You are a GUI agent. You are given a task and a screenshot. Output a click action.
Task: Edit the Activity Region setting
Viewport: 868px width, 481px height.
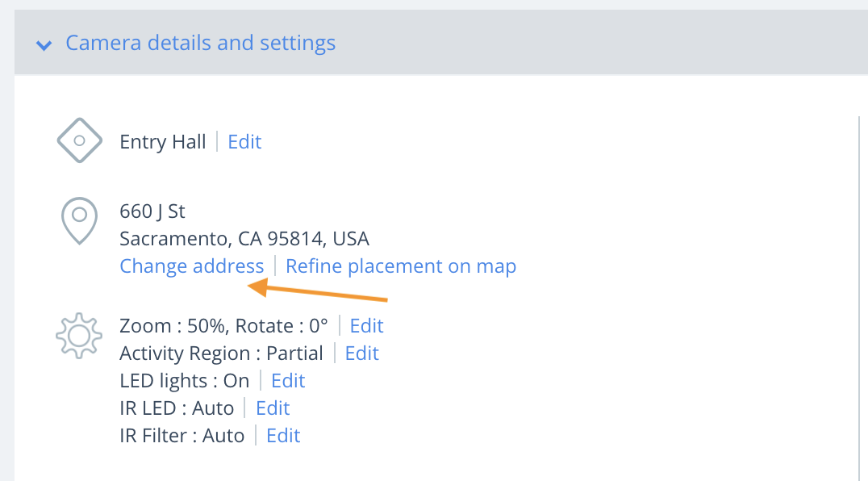coord(361,353)
